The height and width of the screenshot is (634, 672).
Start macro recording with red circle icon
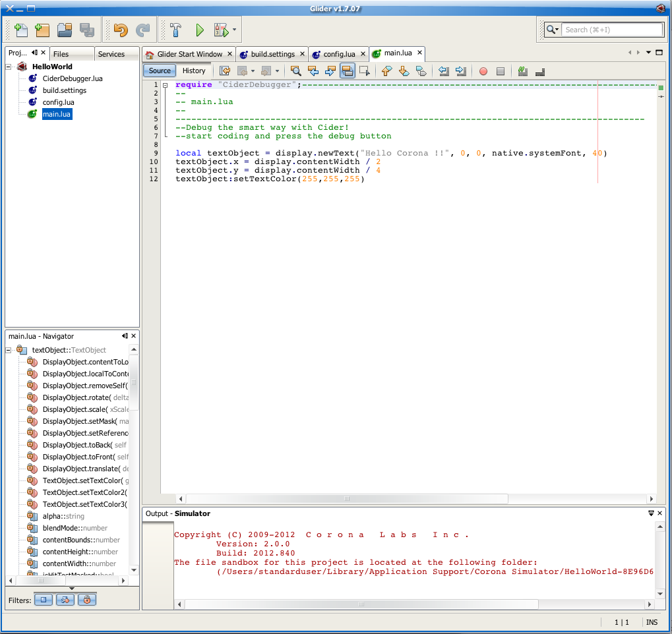pyautogui.click(x=483, y=71)
